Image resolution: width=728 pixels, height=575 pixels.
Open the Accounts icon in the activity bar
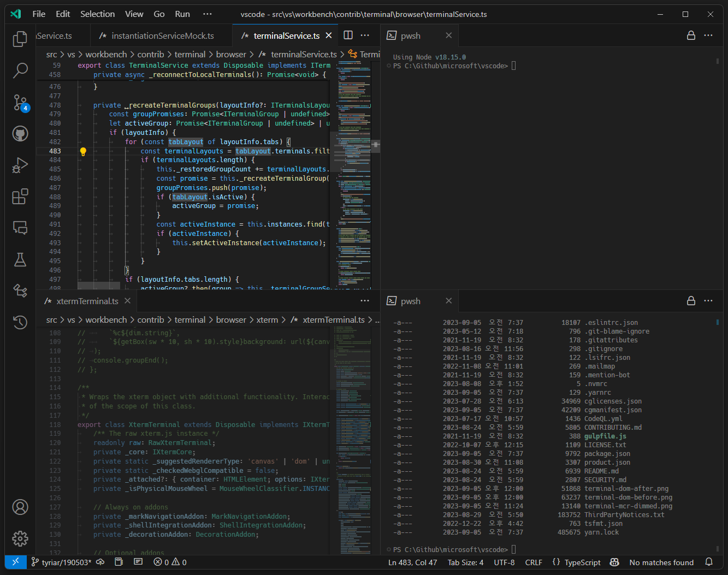pyautogui.click(x=20, y=507)
